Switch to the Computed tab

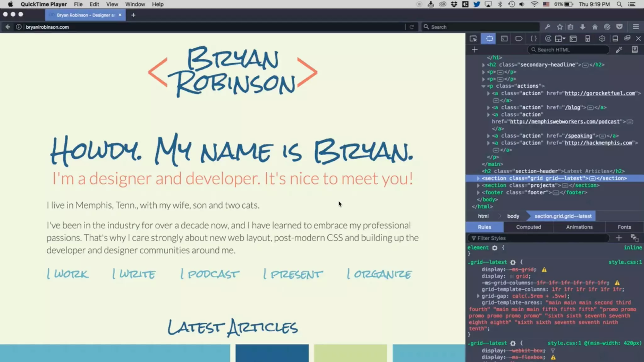[x=528, y=227]
